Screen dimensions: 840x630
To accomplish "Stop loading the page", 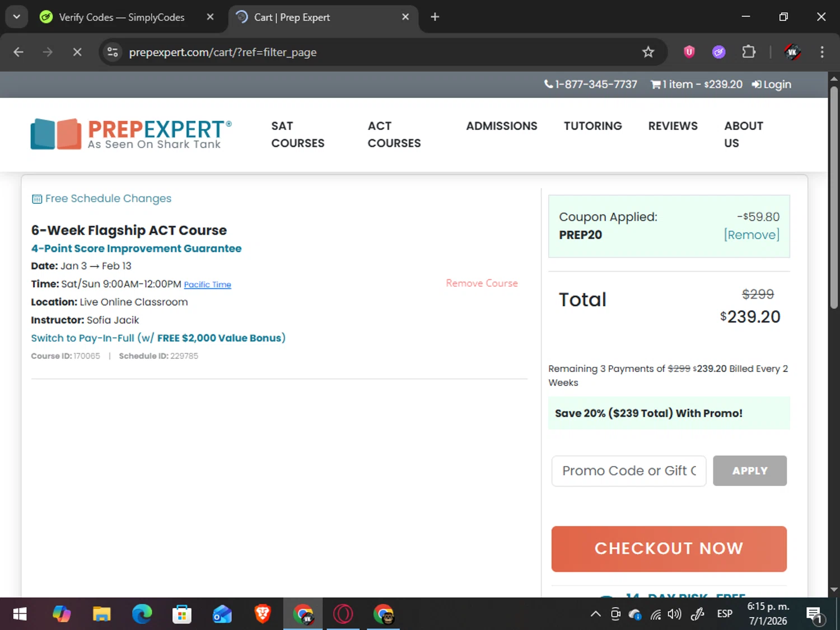I will (x=77, y=52).
